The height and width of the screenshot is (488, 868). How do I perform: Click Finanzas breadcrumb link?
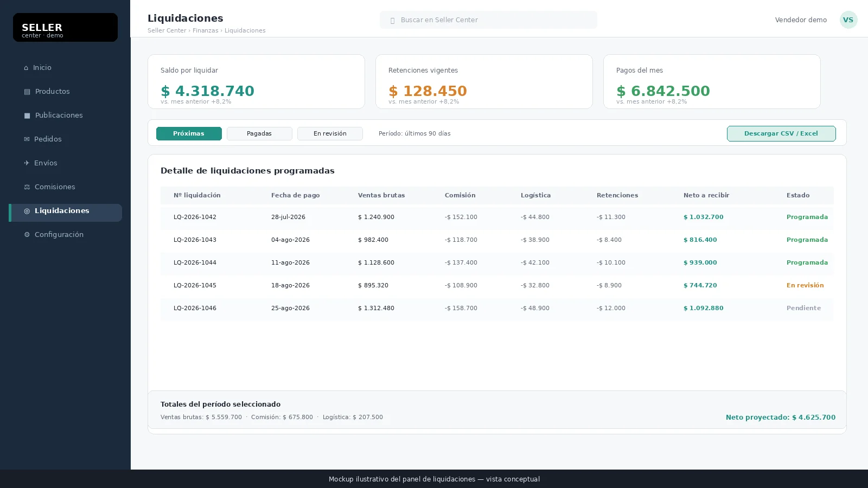205,31
